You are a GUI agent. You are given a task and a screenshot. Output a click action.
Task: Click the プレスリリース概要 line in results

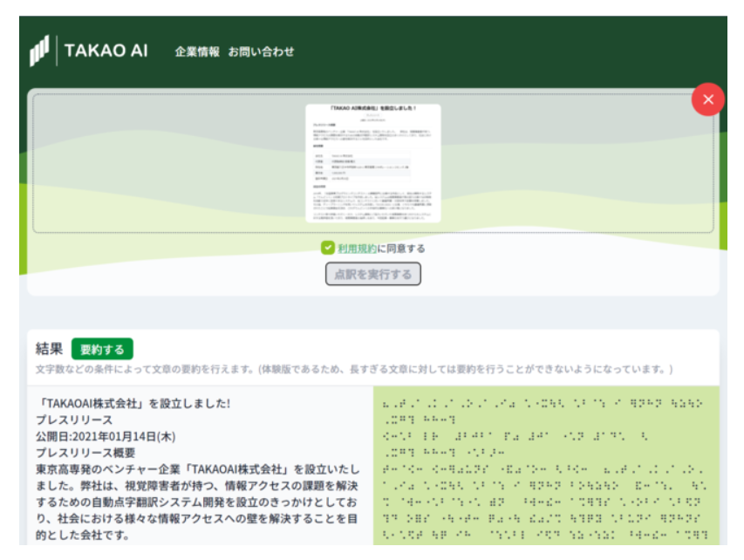point(85,453)
